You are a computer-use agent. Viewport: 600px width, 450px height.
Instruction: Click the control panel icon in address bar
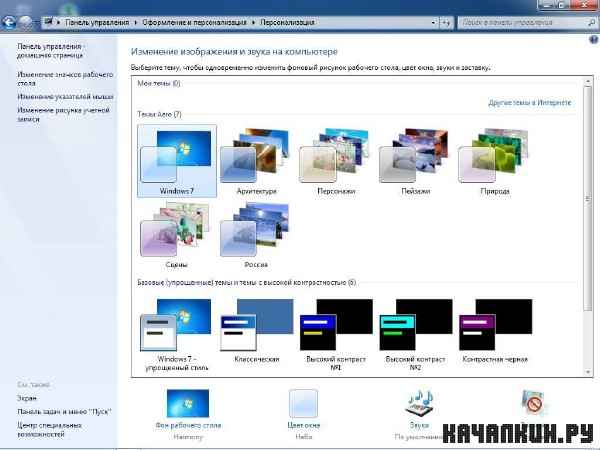pyautogui.click(x=48, y=22)
